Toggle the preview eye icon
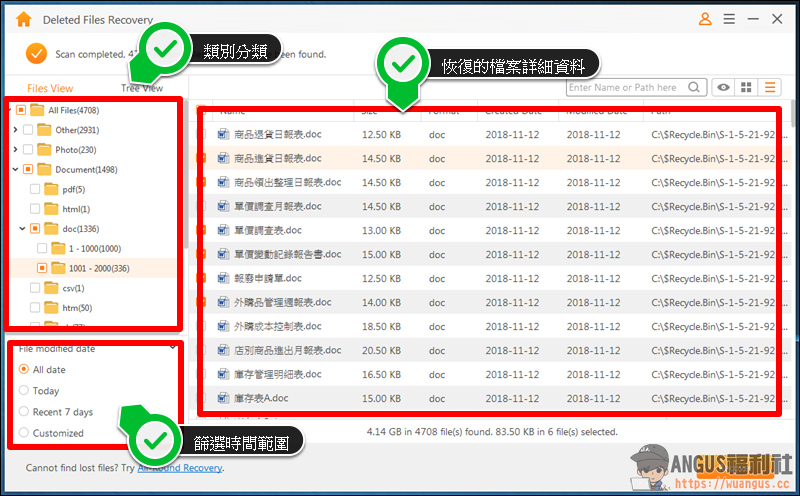The width and height of the screenshot is (800, 496). tap(723, 87)
